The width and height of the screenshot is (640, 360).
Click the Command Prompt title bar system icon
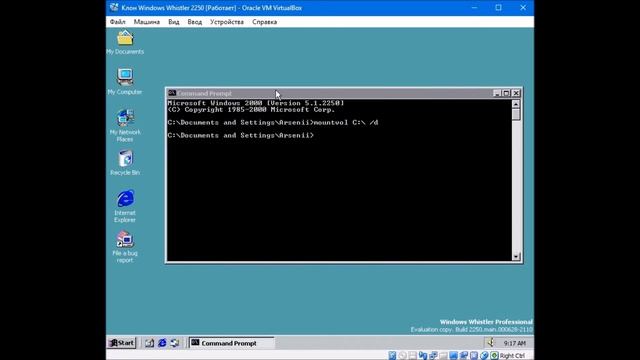tap(172, 93)
